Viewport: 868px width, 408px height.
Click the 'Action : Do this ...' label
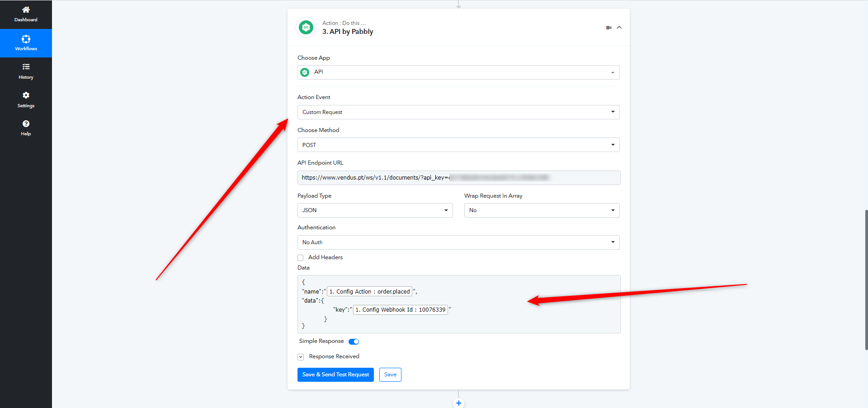(344, 23)
